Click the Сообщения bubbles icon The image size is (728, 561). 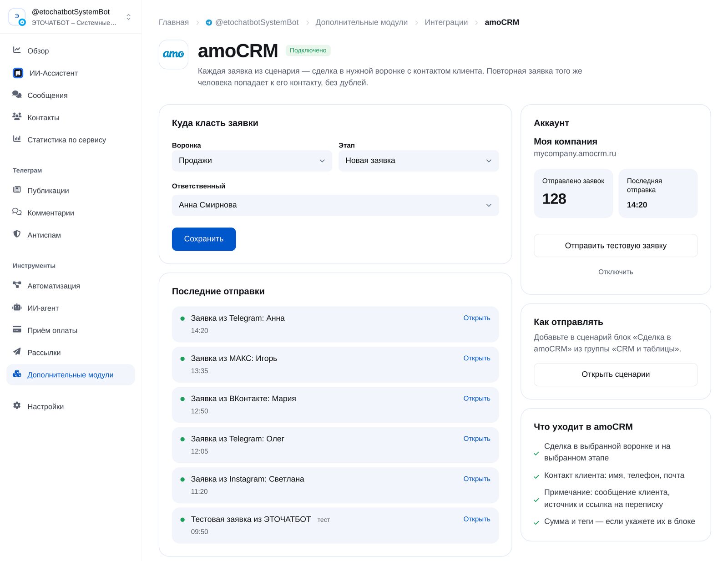click(17, 95)
